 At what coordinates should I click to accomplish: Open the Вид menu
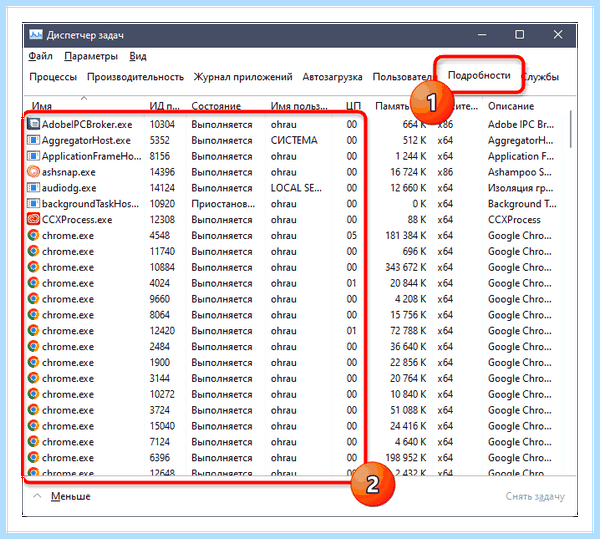[138, 56]
